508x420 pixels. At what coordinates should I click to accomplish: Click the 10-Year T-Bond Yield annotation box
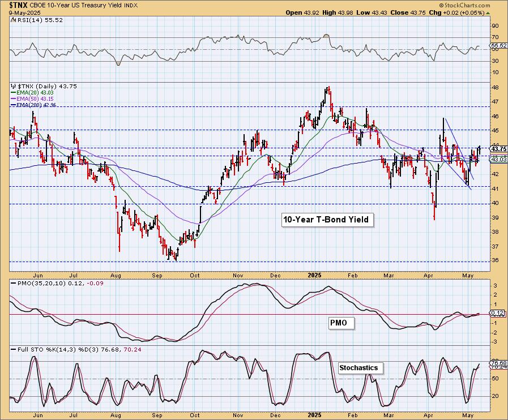coord(327,220)
